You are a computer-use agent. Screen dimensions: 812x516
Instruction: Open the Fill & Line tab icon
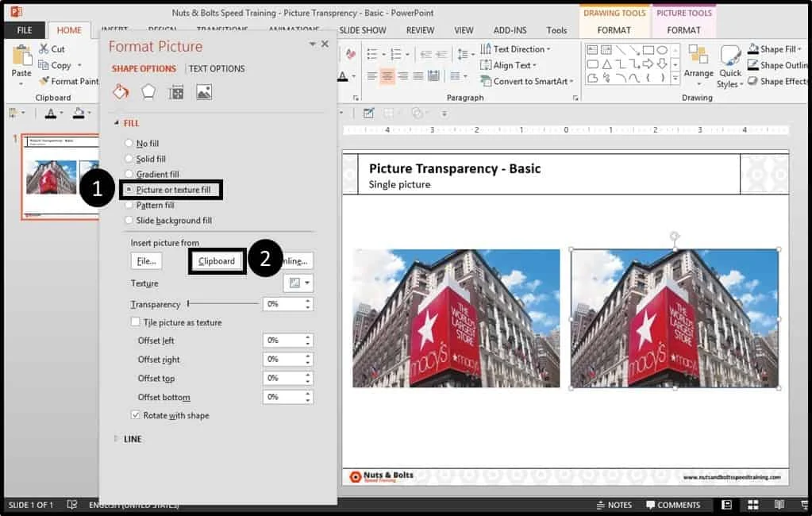[121, 92]
